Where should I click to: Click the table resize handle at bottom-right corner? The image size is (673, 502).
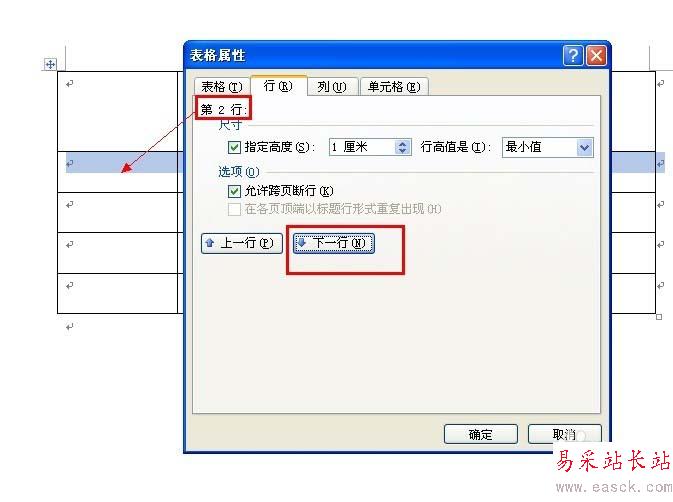pyautogui.click(x=659, y=317)
